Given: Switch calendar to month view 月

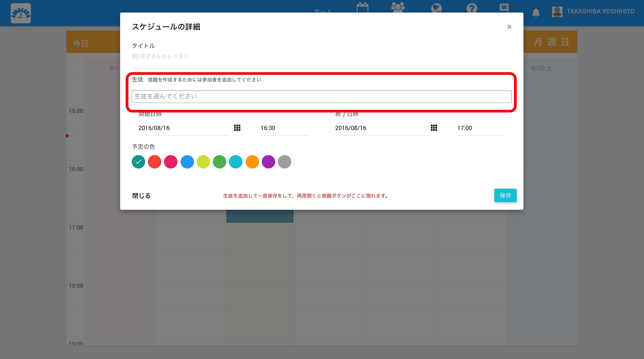Looking at the screenshot, I should (538, 42).
